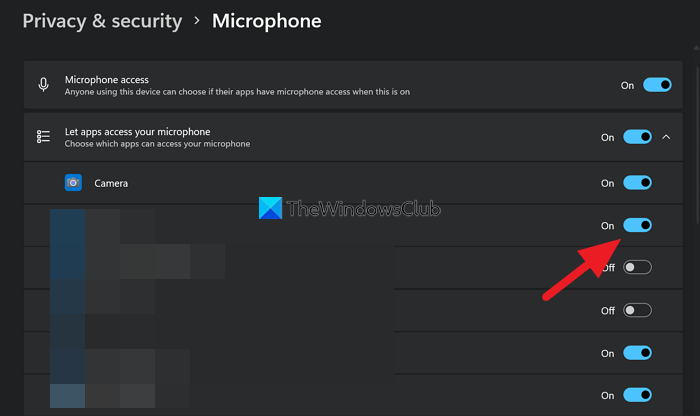
Task: Click the Let apps access your microphone label
Action: pyautogui.click(x=138, y=131)
